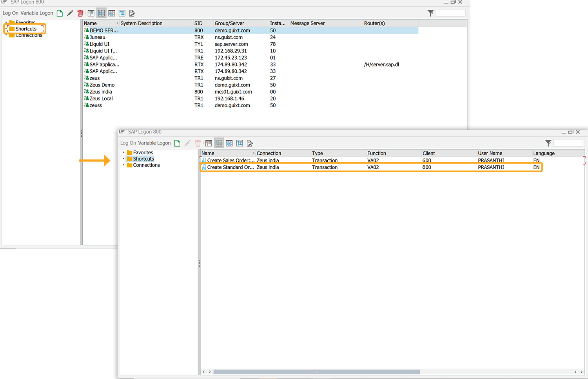Choose detailed columns view icon in background window
Screen dimensions: 588x379
tap(112, 13)
